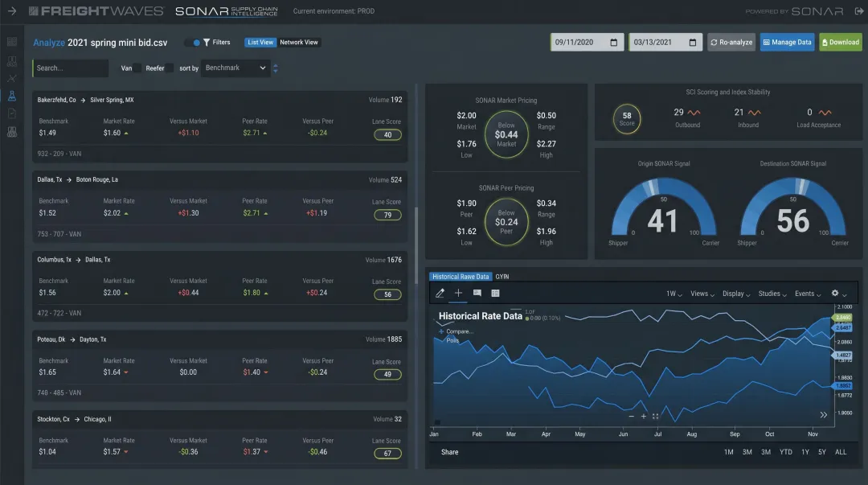Click into the Search field
Screen dimensions: 868x485
[x=70, y=68]
